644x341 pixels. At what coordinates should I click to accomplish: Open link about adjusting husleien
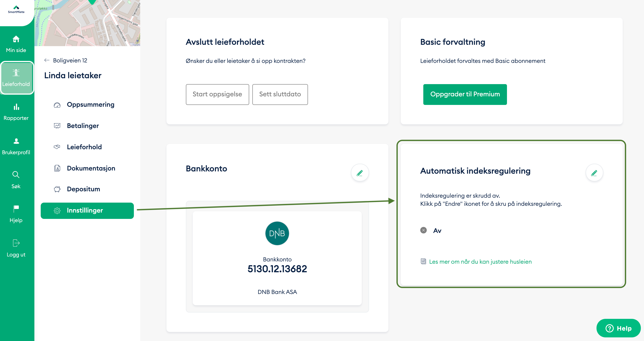pos(480,261)
